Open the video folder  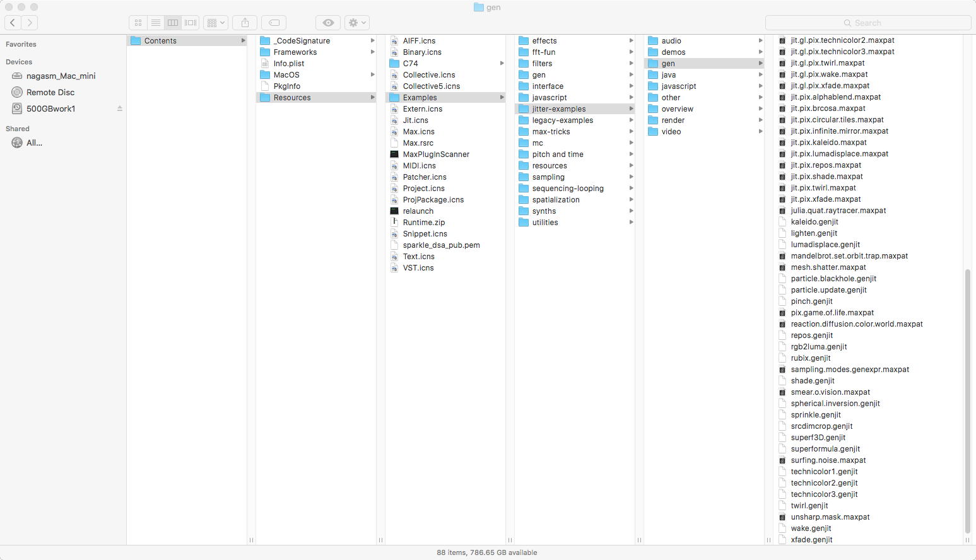(x=671, y=131)
